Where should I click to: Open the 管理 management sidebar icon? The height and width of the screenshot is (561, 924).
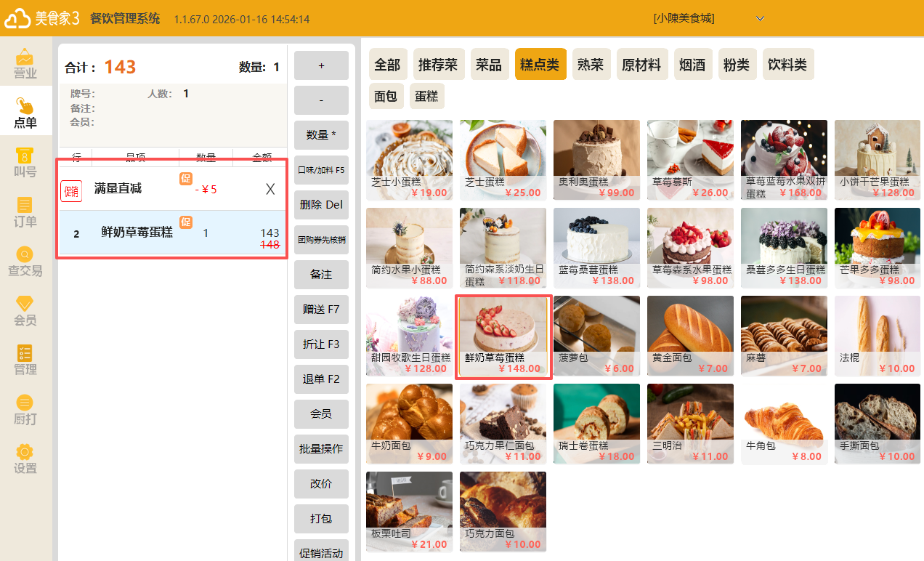click(x=25, y=360)
